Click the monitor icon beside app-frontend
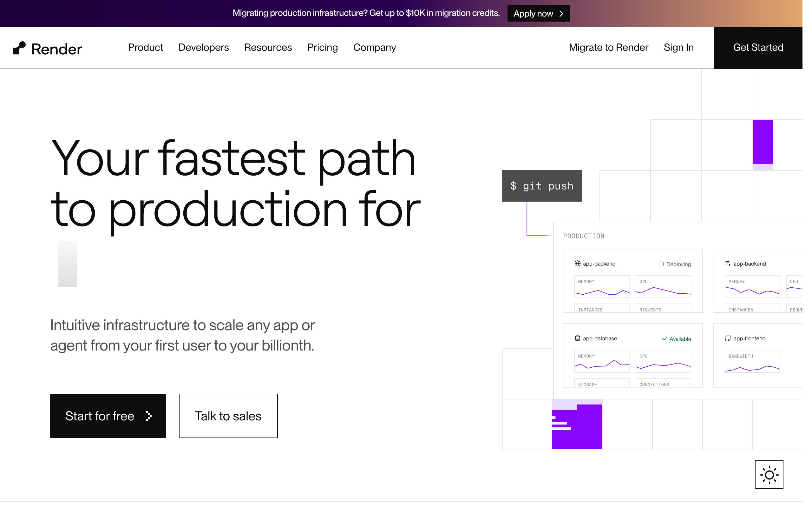Screen dimensions: 812x508 click(728, 338)
